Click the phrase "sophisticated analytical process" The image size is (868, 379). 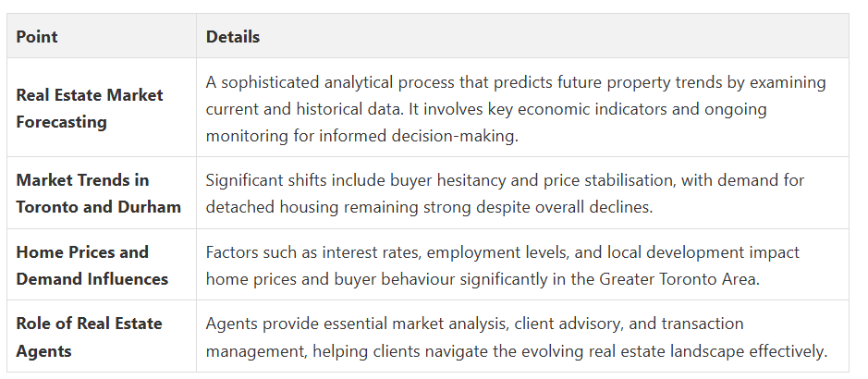click(x=336, y=82)
